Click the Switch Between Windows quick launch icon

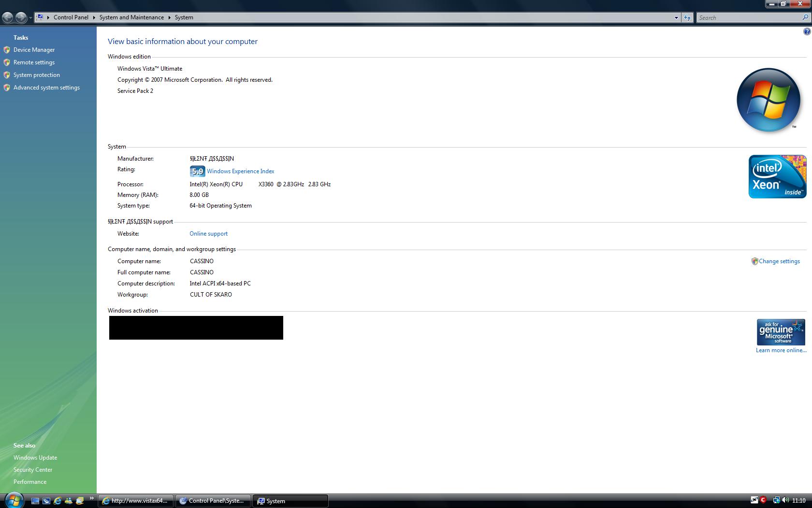point(46,501)
